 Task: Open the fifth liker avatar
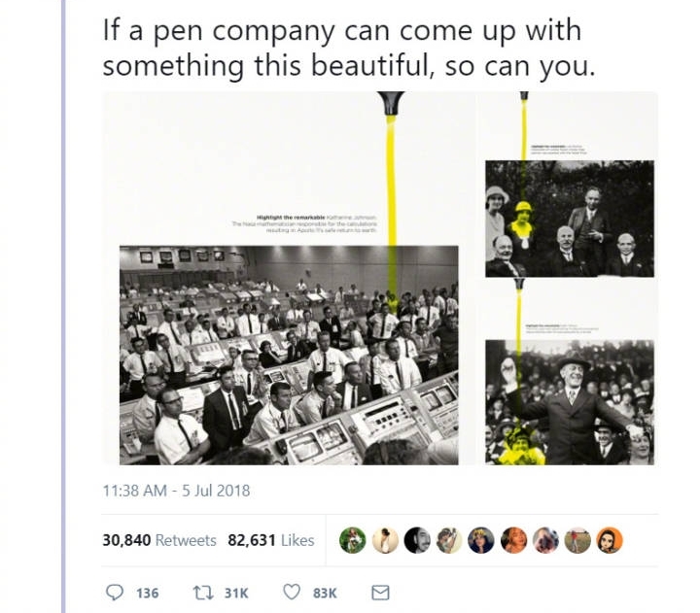click(481, 540)
